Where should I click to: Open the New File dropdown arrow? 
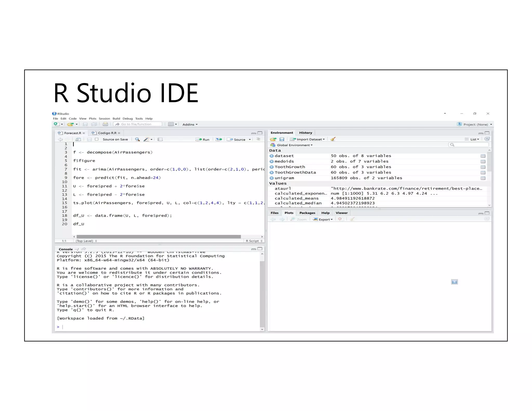(62, 124)
